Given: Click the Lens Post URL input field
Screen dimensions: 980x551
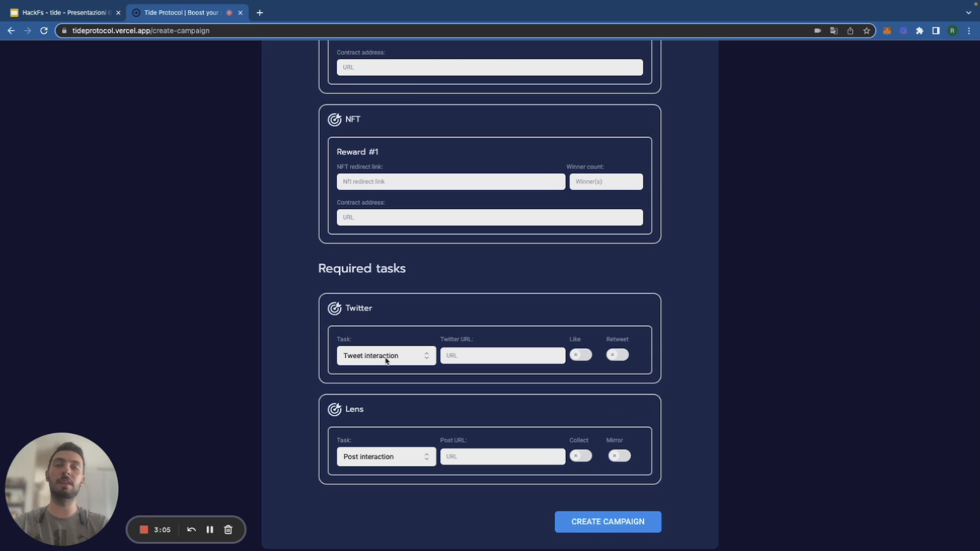Looking at the screenshot, I should click(x=502, y=457).
